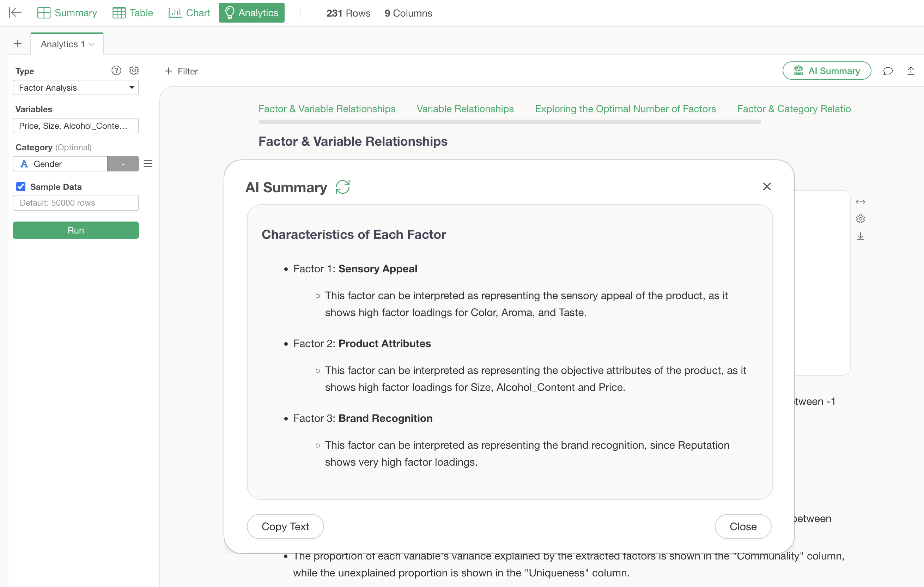
Task: Collapse sidebar with back arrow icon
Action: click(15, 13)
